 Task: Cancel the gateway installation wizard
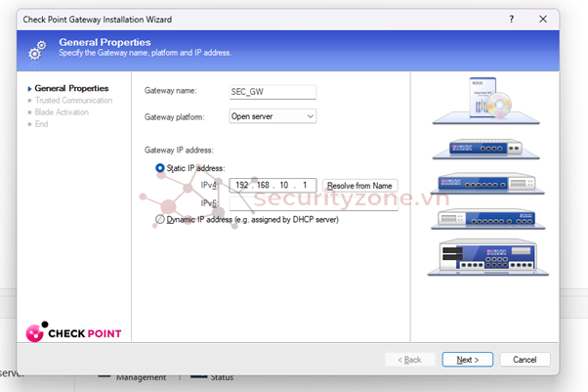[525, 360]
